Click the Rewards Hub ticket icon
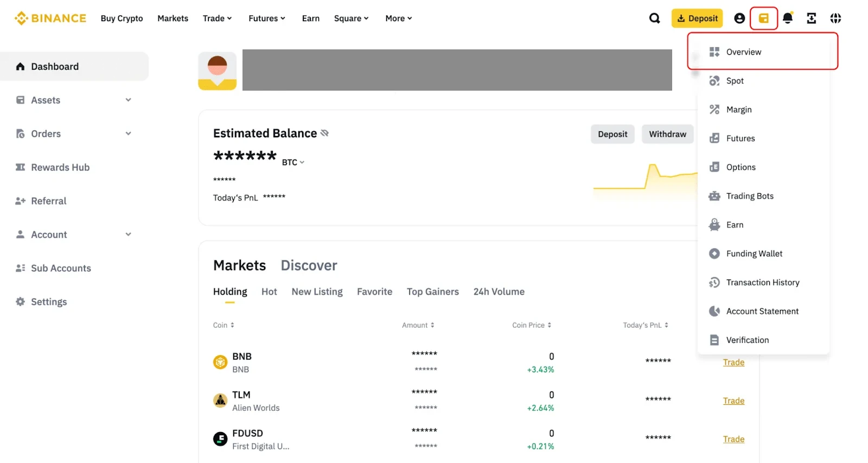The width and height of the screenshot is (868, 463). tap(21, 167)
